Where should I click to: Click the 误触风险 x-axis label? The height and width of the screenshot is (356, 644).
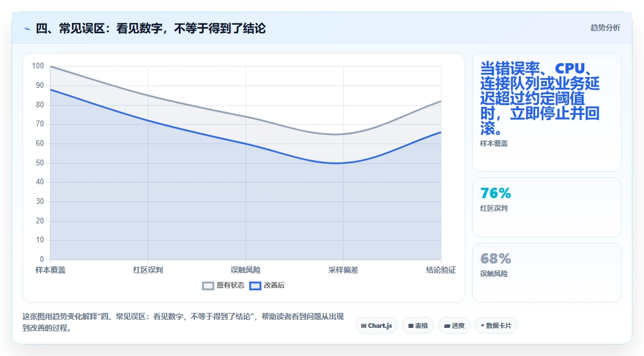pos(246,270)
